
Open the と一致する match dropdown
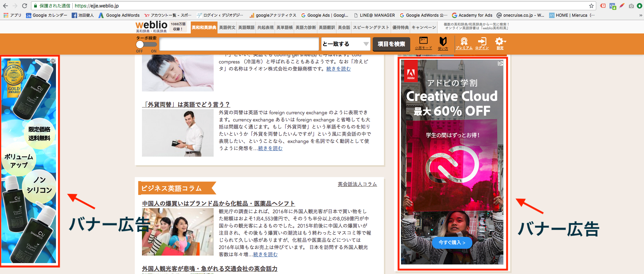346,44
